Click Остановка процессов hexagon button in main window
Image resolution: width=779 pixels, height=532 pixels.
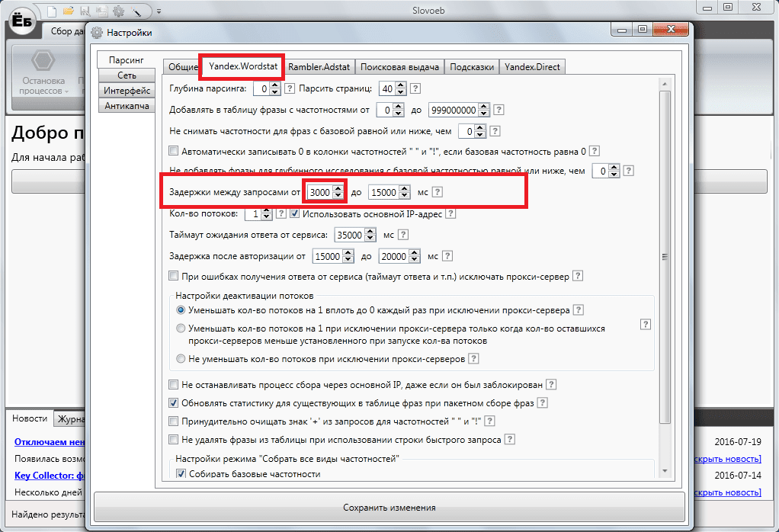[43, 72]
